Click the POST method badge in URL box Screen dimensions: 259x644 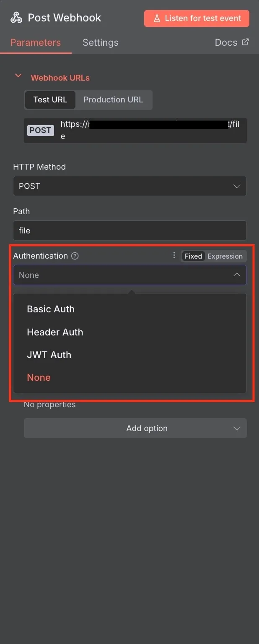coord(41,130)
